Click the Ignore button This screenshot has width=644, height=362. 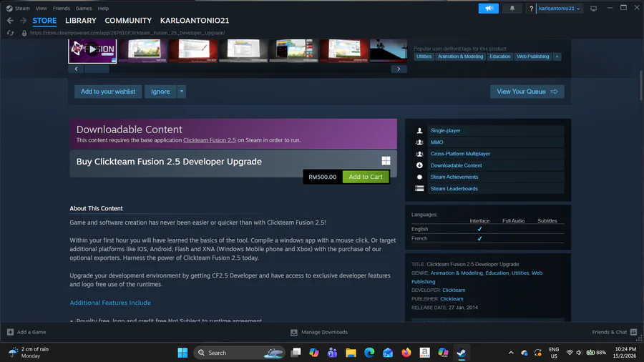pyautogui.click(x=160, y=92)
